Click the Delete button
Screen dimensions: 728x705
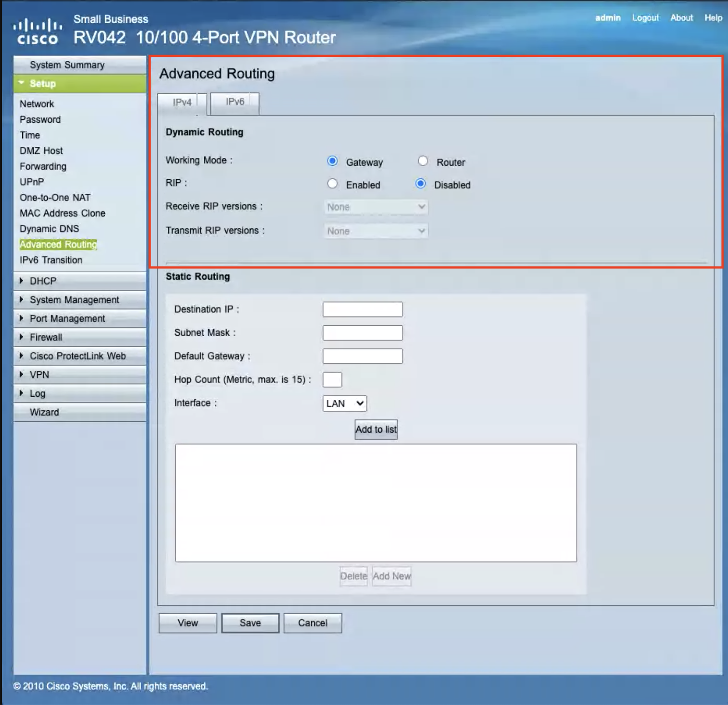click(x=354, y=576)
